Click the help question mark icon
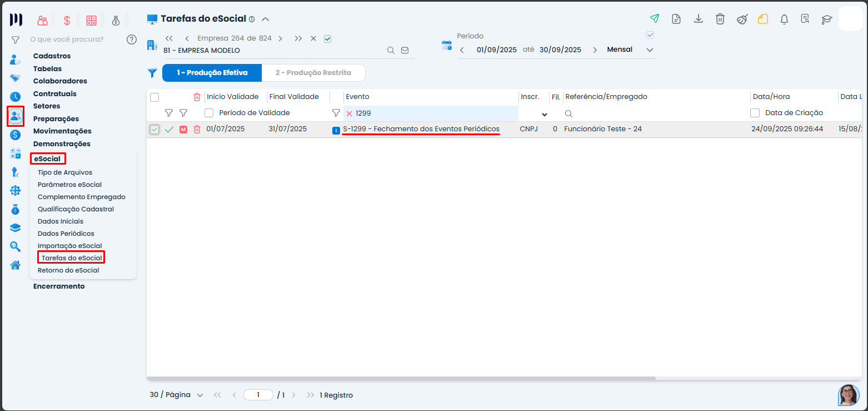868x411 pixels. [x=132, y=39]
